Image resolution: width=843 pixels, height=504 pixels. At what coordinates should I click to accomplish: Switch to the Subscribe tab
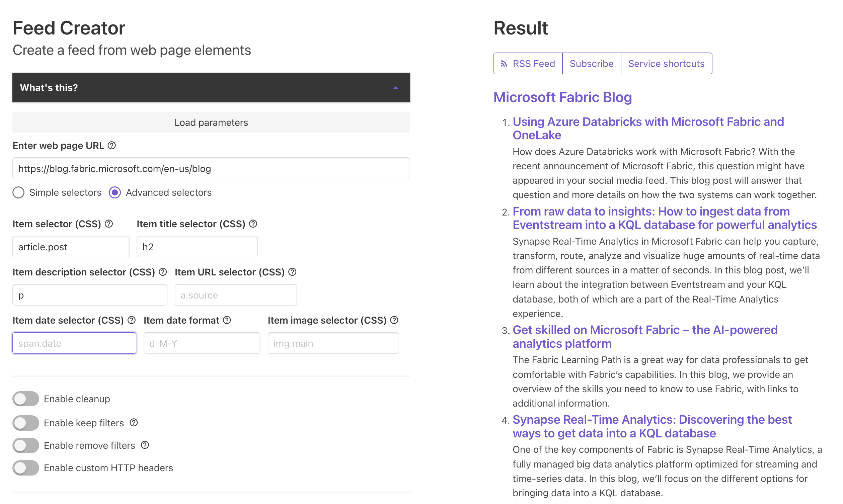pyautogui.click(x=591, y=64)
